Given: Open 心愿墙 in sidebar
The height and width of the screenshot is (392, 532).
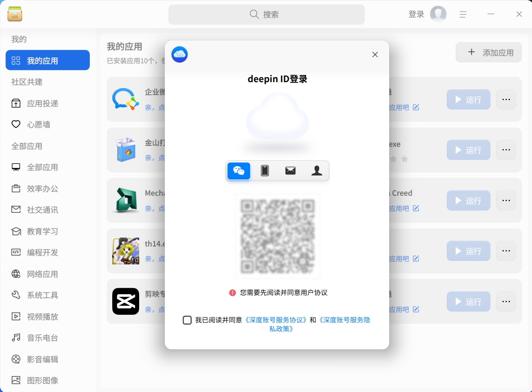Looking at the screenshot, I should (x=48, y=124).
